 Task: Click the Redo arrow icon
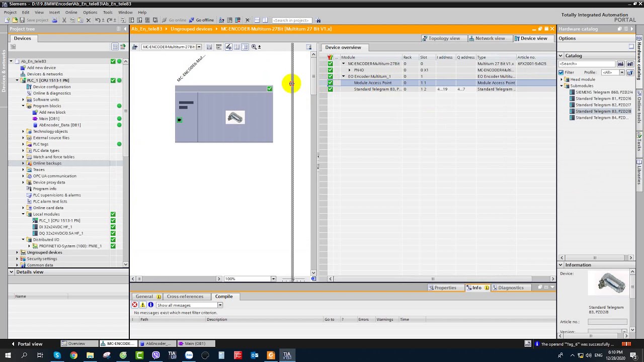point(110,20)
